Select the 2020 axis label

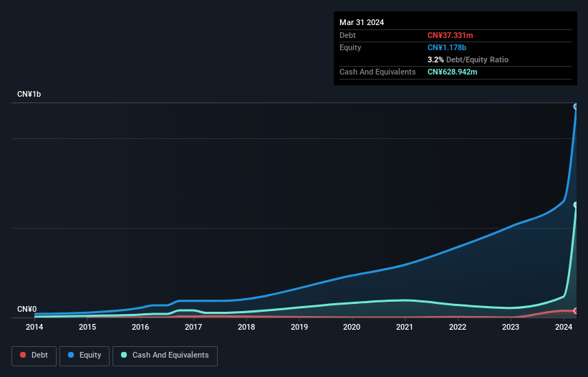click(x=352, y=327)
